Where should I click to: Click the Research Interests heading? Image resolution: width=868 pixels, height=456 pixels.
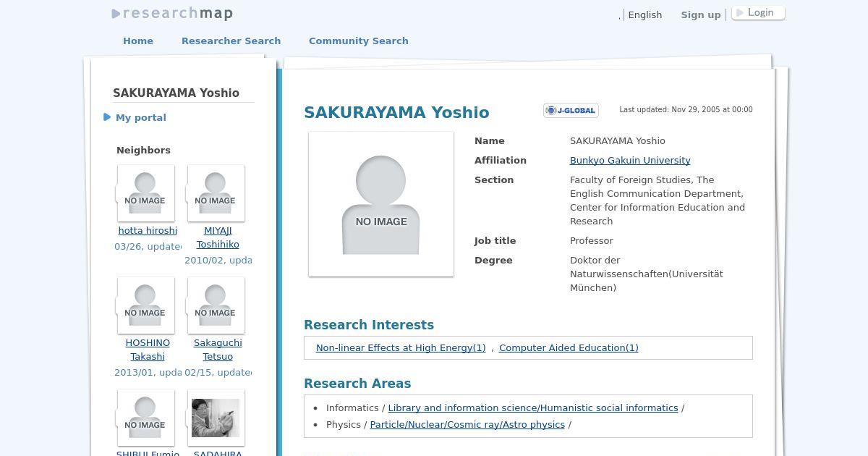(x=369, y=325)
